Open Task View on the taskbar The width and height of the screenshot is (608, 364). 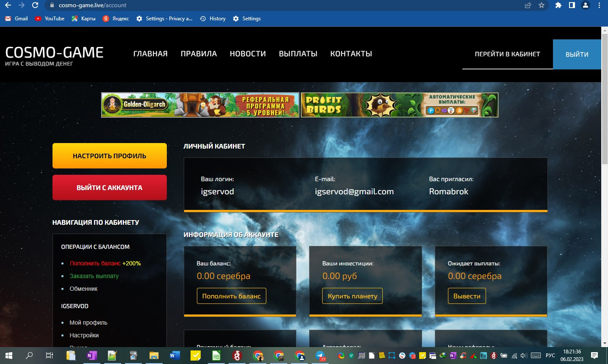pos(50,356)
